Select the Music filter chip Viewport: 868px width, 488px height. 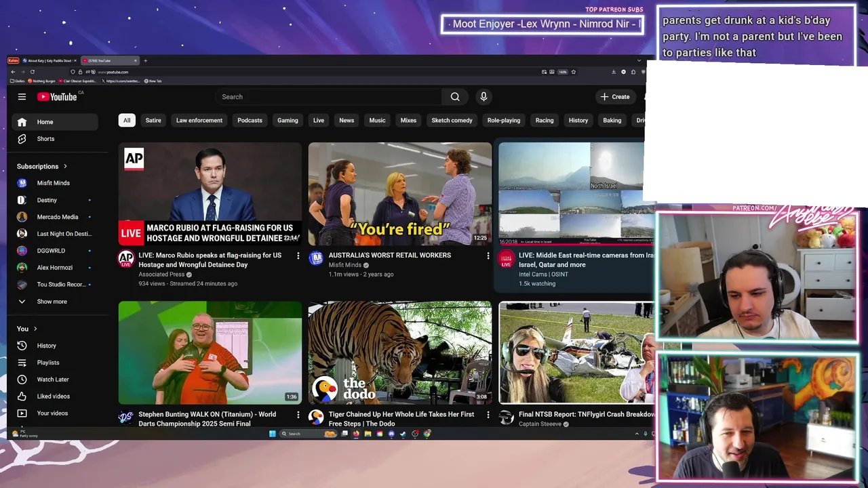[x=377, y=120]
